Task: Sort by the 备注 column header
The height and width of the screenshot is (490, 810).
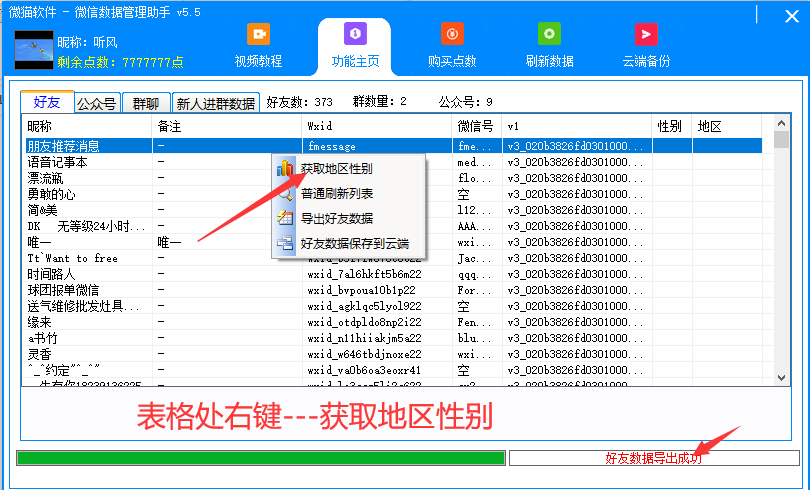Action: [227, 126]
